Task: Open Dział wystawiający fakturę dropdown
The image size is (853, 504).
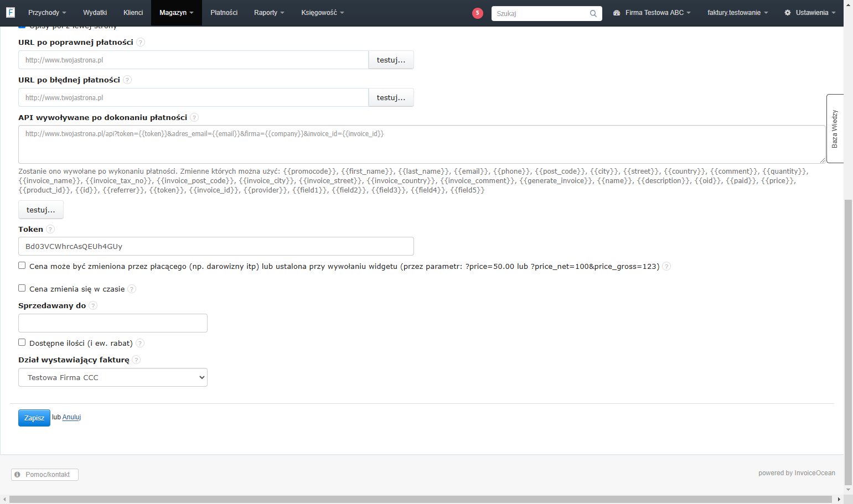Action: tap(113, 377)
